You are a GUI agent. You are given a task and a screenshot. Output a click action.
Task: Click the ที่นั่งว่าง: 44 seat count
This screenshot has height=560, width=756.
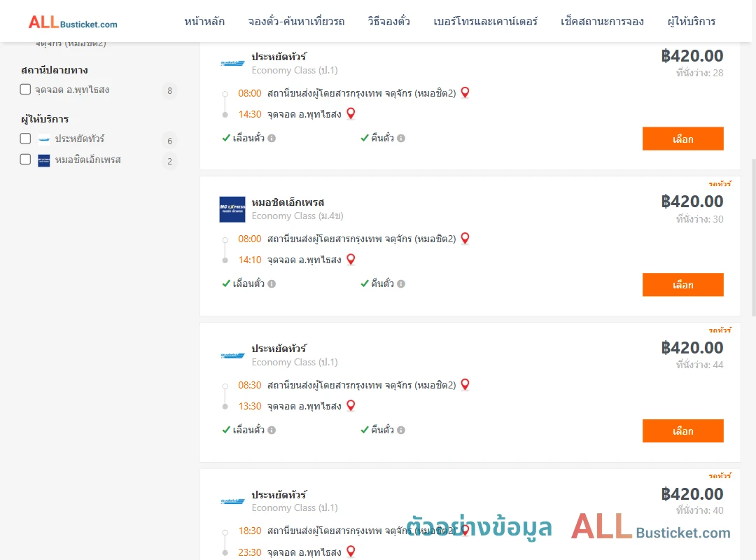(x=699, y=365)
